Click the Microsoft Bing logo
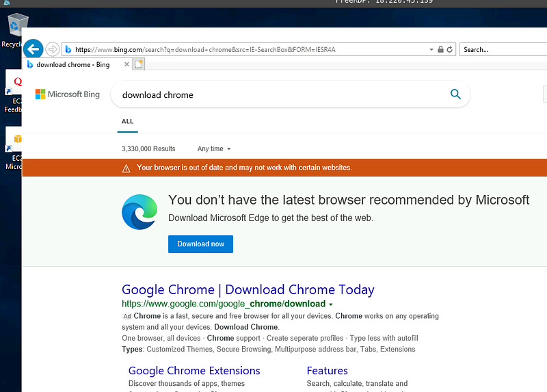547x392 pixels. tap(67, 94)
